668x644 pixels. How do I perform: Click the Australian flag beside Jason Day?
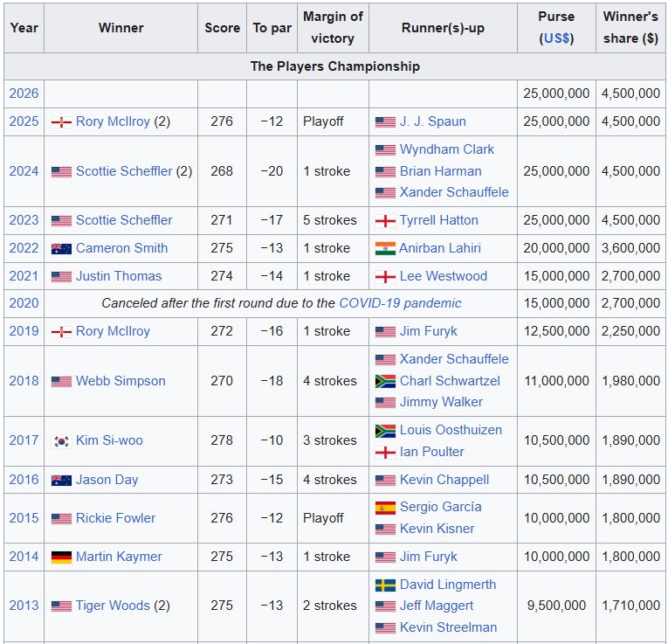[x=61, y=480]
